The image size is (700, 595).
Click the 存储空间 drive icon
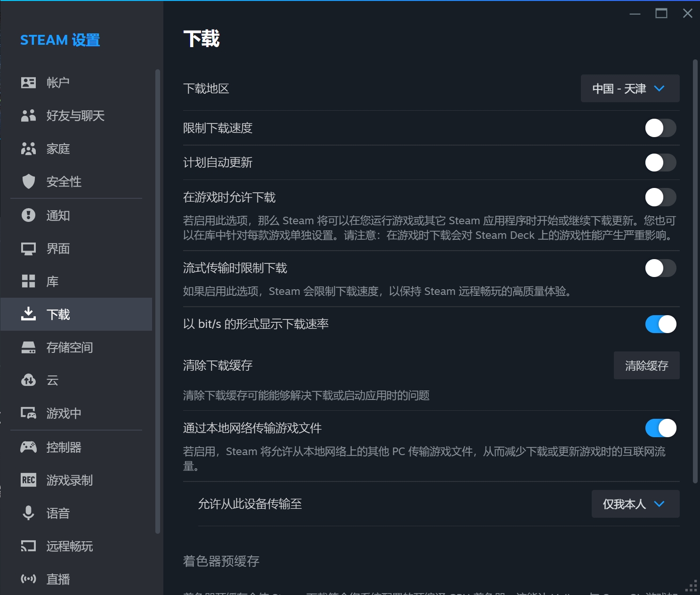click(x=28, y=348)
